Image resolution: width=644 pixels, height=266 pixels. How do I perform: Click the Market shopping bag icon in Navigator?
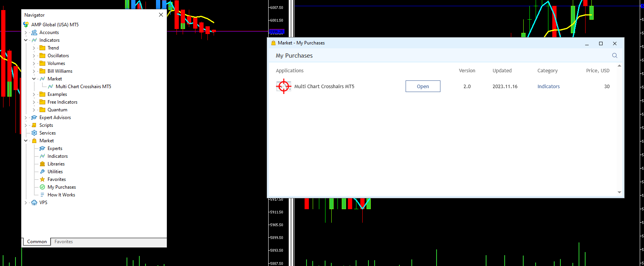tap(34, 141)
